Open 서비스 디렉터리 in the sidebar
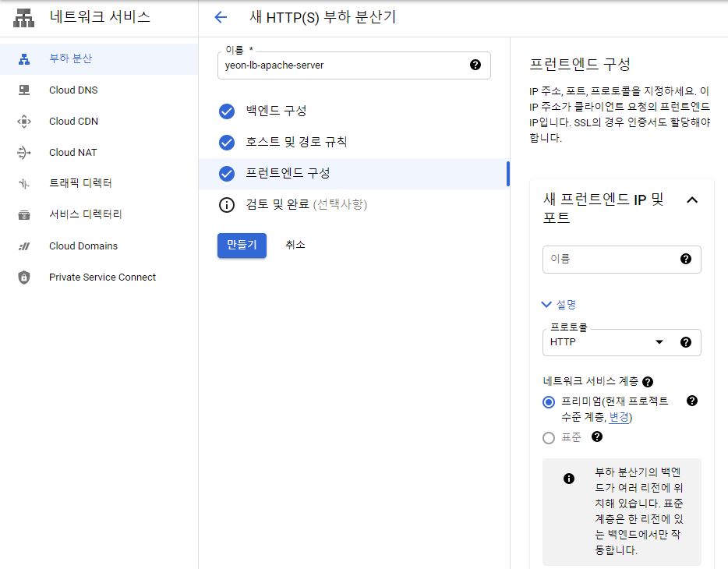Screen dimensions: 728x569 click(99, 215)
